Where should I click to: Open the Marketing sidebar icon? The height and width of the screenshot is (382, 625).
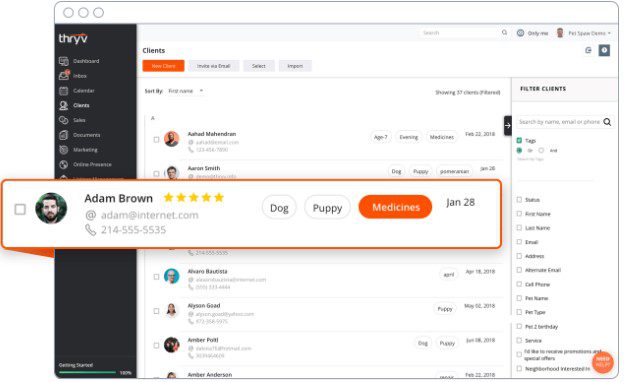pyautogui.click(x=64, y=150)
